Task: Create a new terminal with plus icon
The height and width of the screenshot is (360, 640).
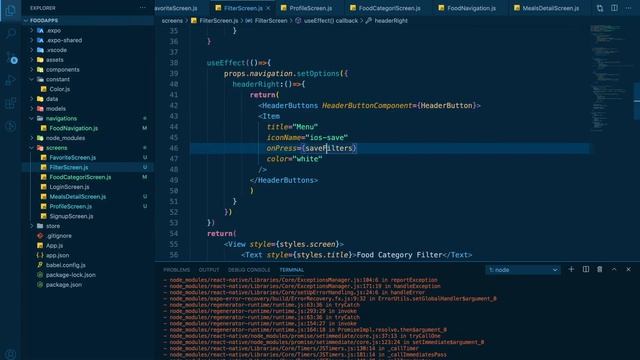Action: (571, 269)
